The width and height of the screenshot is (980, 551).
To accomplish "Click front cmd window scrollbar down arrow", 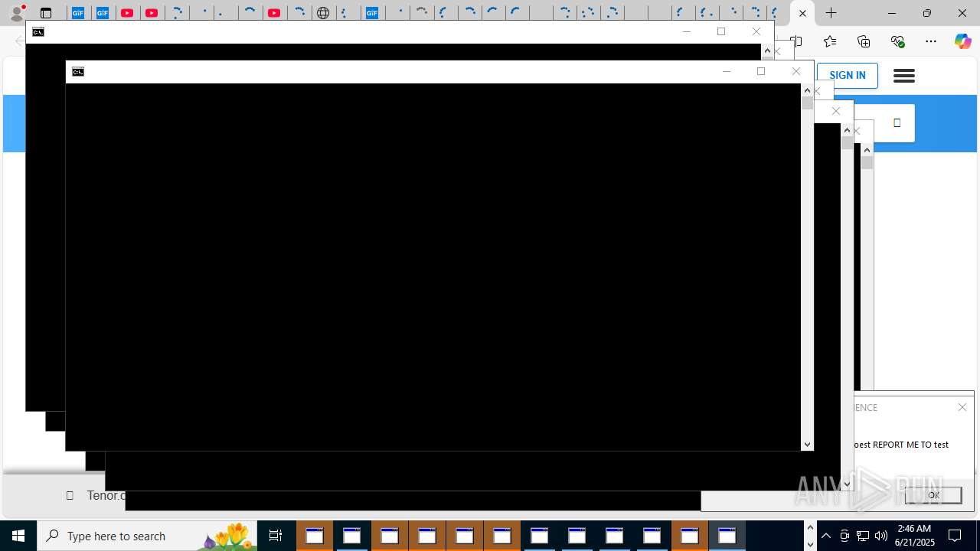I will (807, 445).
